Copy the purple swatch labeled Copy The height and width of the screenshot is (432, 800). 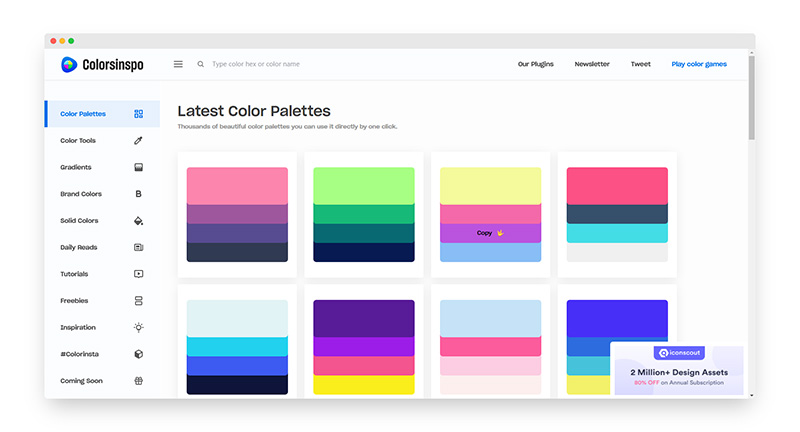[491, 233]
